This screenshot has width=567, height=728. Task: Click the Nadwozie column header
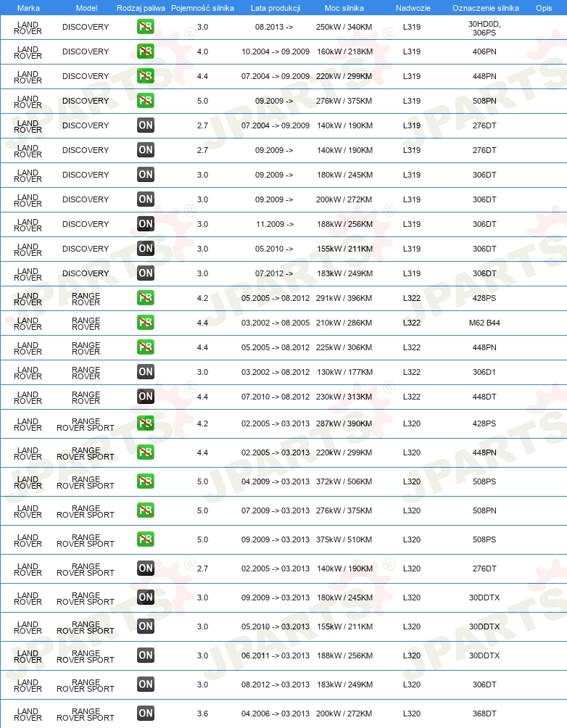coord(413,8)
